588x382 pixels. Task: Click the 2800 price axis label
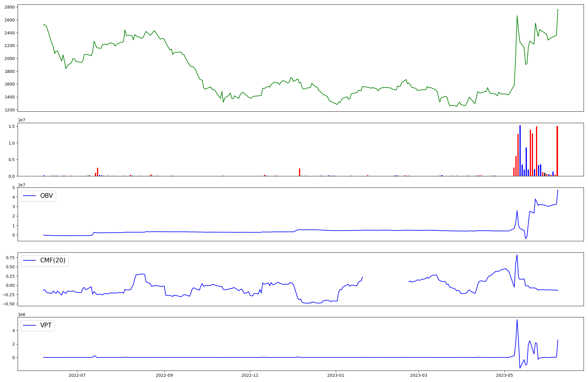[x=10, y=7]
